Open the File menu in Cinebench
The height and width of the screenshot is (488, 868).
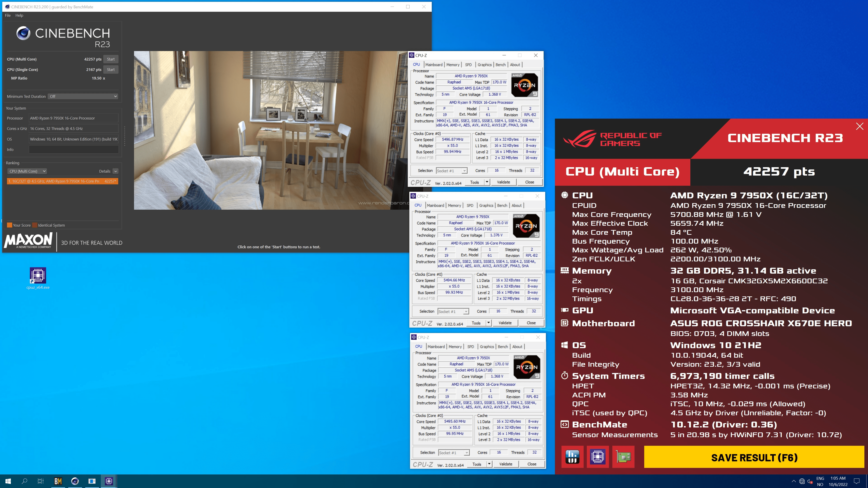[x=8, y=15]
